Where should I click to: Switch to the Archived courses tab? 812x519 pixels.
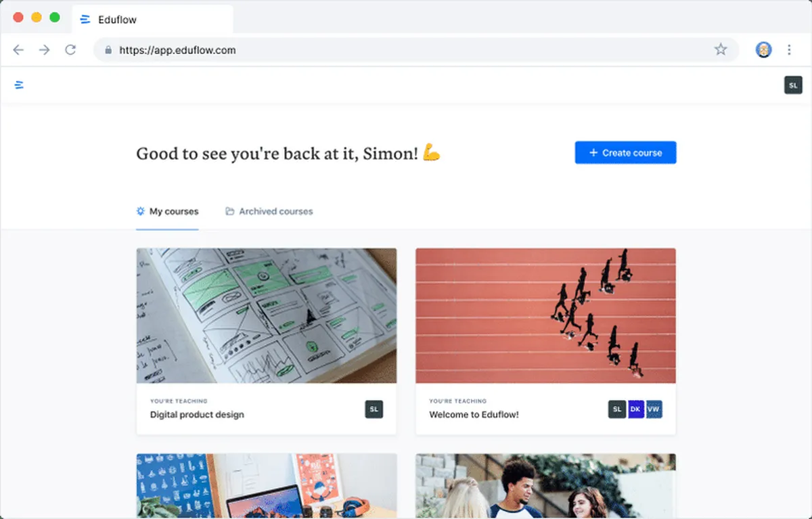point(269,211)
